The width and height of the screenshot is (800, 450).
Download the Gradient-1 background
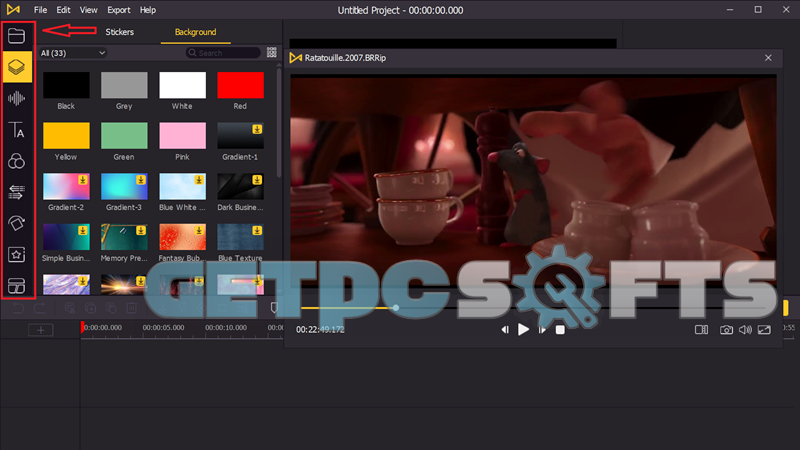point(257,130)
